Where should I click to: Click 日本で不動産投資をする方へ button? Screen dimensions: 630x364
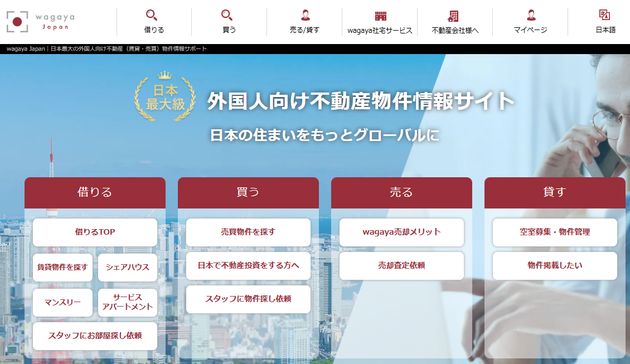click(x=248, y=265)
